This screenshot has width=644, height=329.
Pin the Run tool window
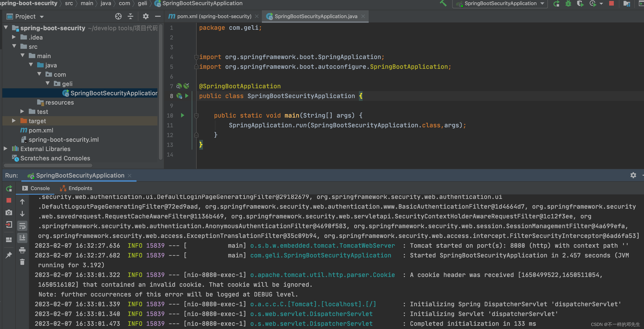[9, 255]
